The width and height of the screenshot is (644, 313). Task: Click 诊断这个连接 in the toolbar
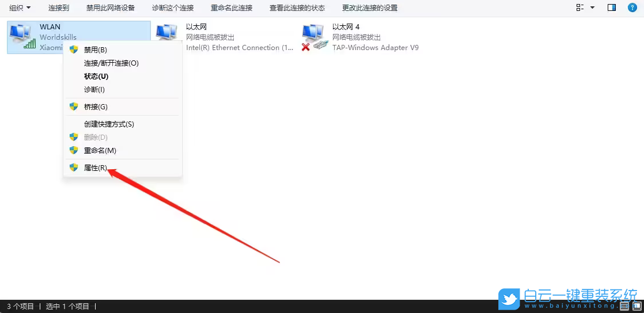pyautogui.click(x=172, y=8)
